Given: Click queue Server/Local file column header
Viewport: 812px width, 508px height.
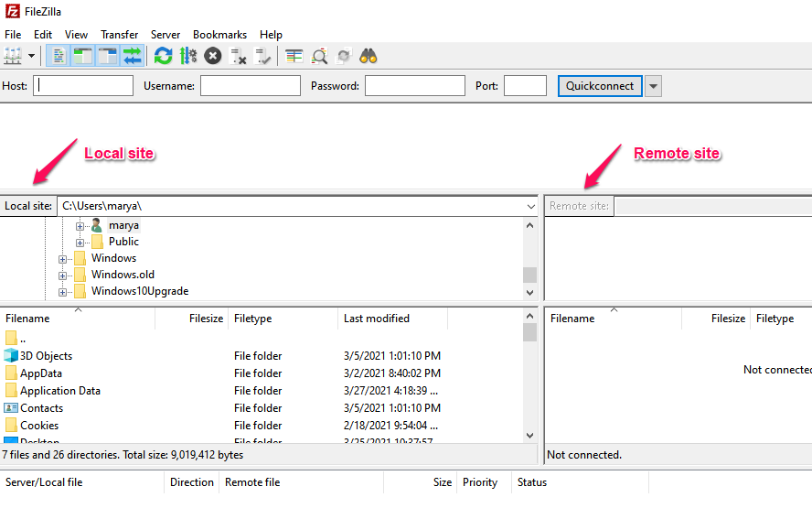Looking at the screenshot, I should (x=83, y=482).
